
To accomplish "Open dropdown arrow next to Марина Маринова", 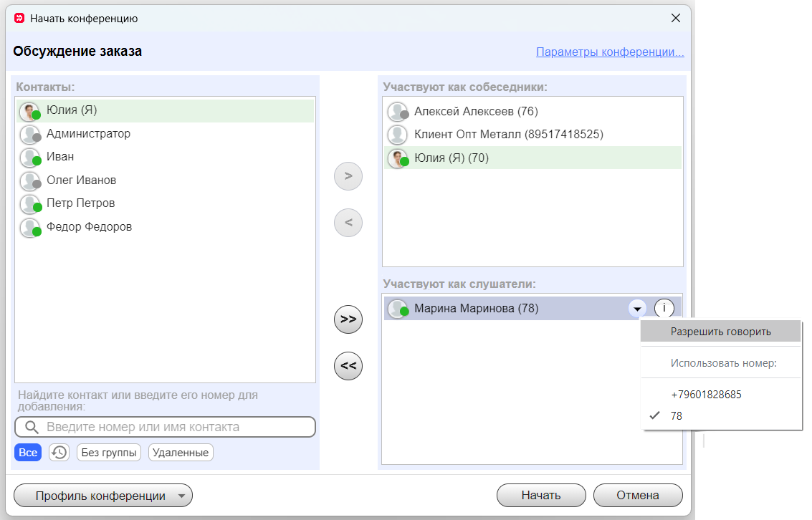I will [636, 309].
